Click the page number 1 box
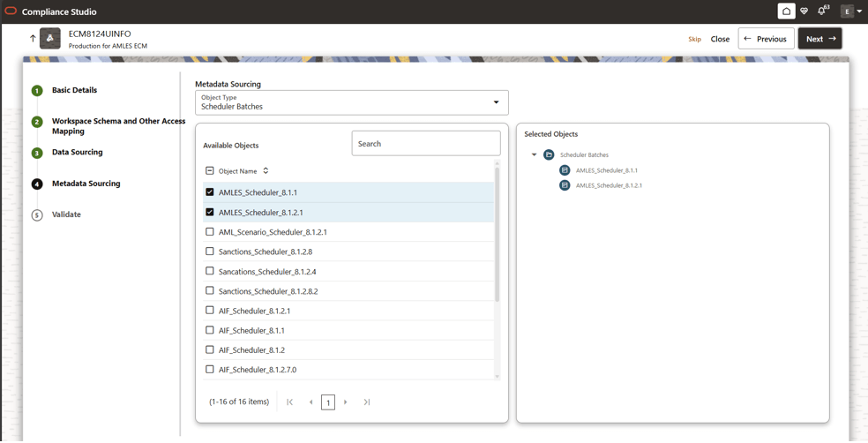868x443 pixels. pos(328,402)
